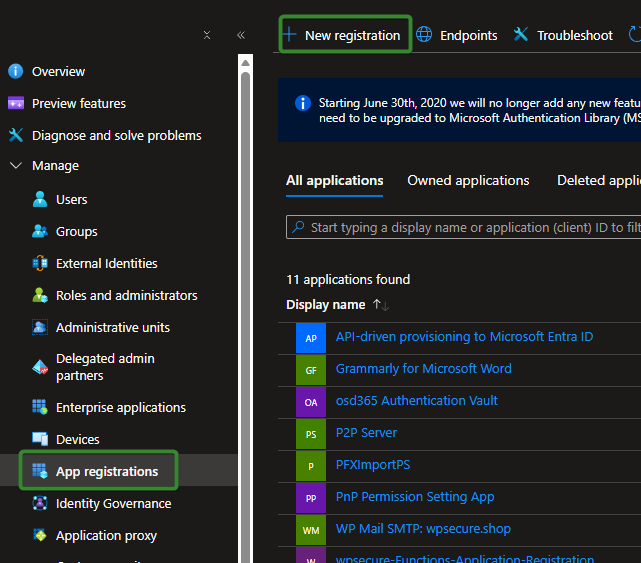Screen dimensions: 641x563
Task: Select the All applications tab
Action: coord(334,181)
